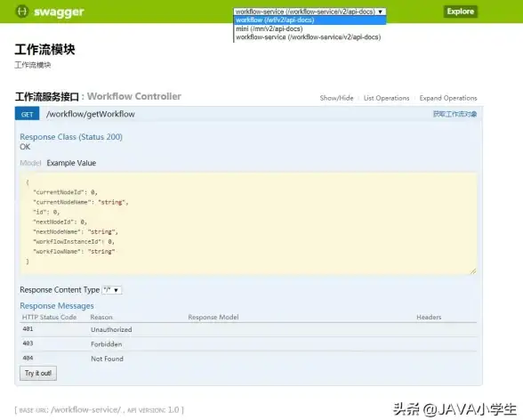Viewport: 523px width, 420px height.
Task: Click the swagger logo icon
Action: click(x=22, y=12)
